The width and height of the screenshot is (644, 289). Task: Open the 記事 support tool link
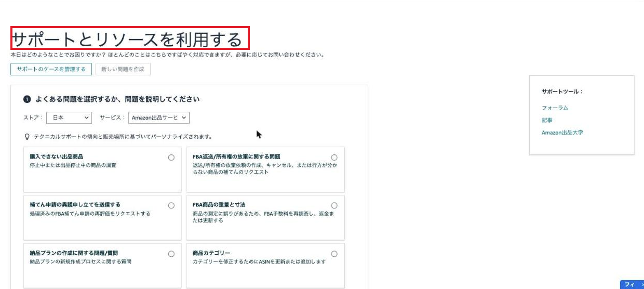point(547,120)
